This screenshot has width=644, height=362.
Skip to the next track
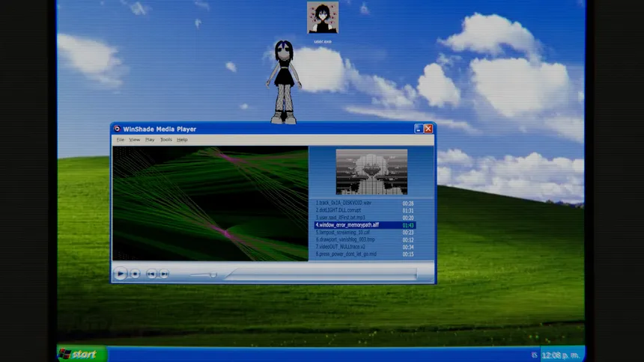click(x=164, y=274)
